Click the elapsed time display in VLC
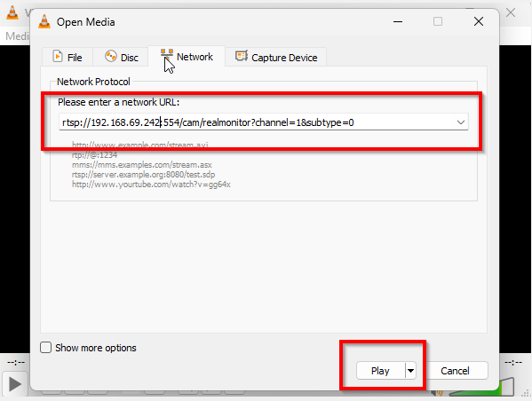This screenshot has height=401, width=532. point(16,363)
